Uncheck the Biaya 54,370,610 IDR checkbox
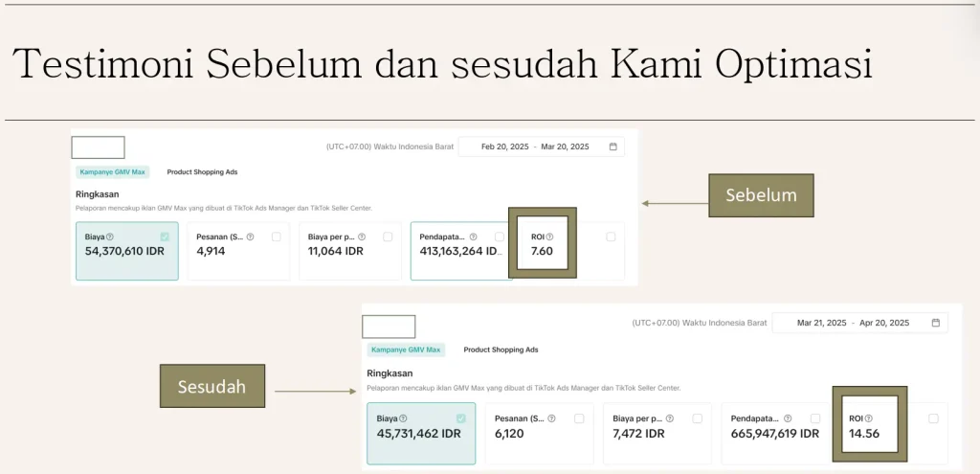This screenshot has width=980, height=474. tap(166, 236)
